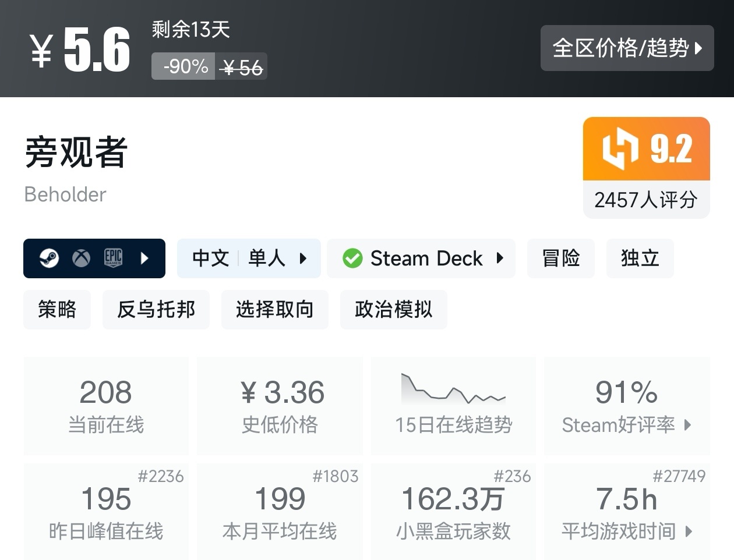Click the #236 rank label

click(x=512, y=476)
